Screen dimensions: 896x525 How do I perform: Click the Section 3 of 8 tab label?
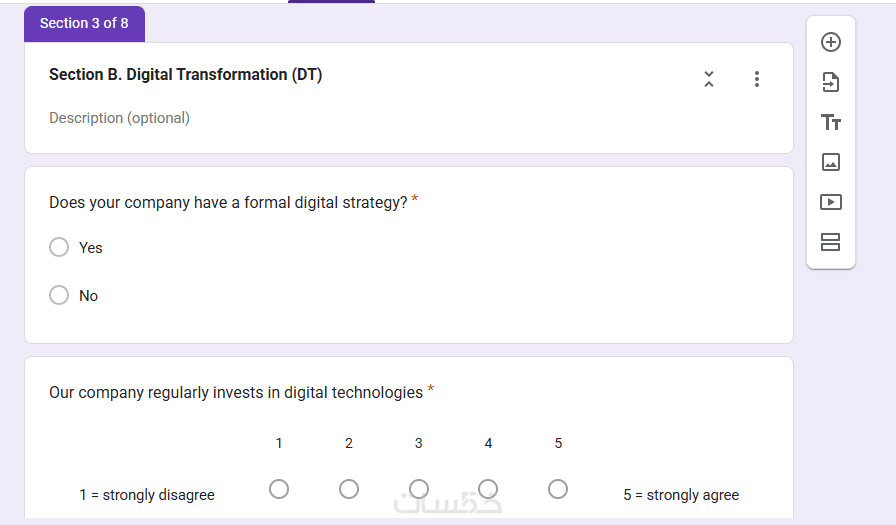(x=84, y=23)
